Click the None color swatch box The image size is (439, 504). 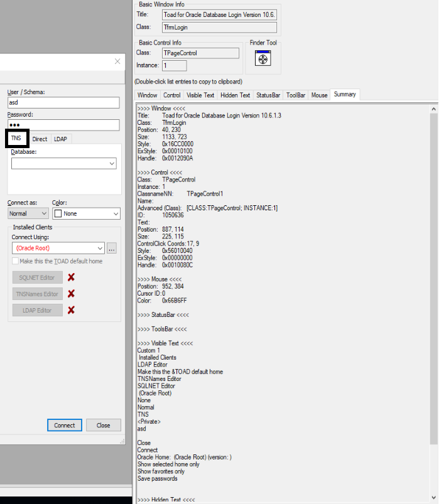click(x=58, y=213)
